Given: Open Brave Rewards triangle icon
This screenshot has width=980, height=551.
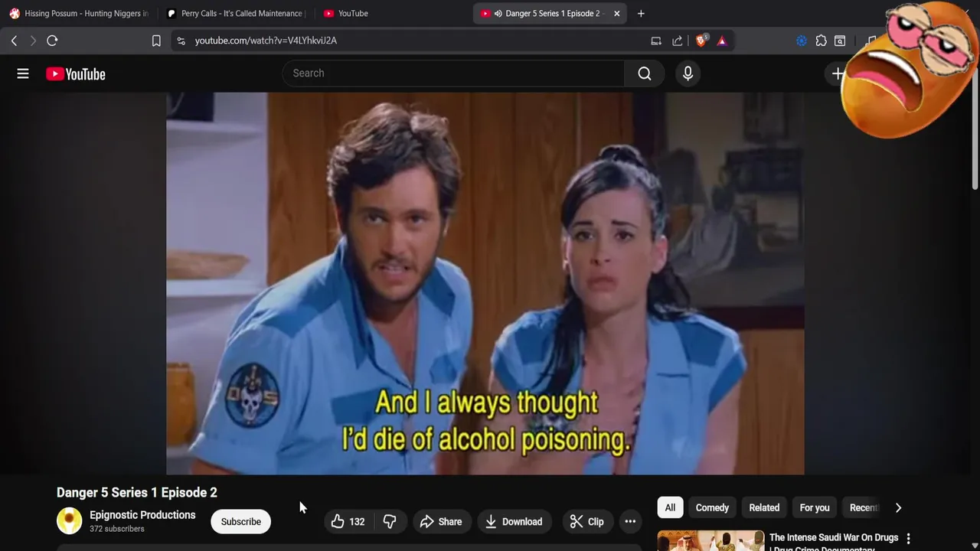Looking at the screenshot, I should (722, 41).
